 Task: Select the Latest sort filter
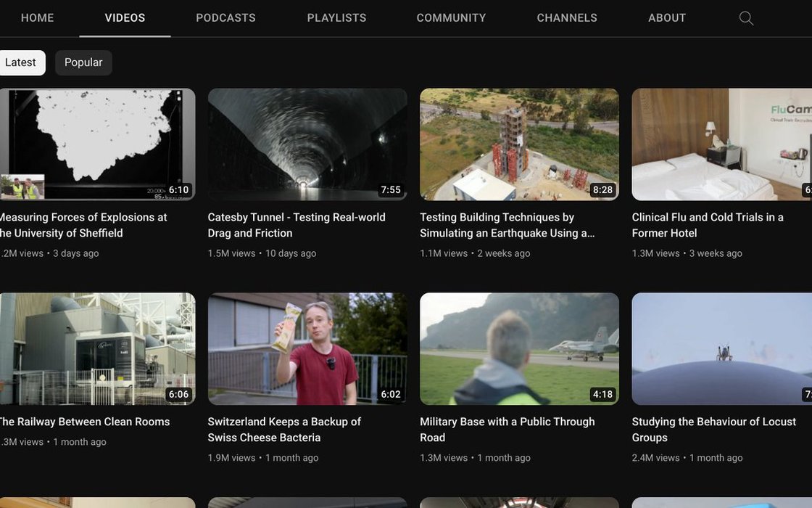pyautogui.click(x=21, y=62)
